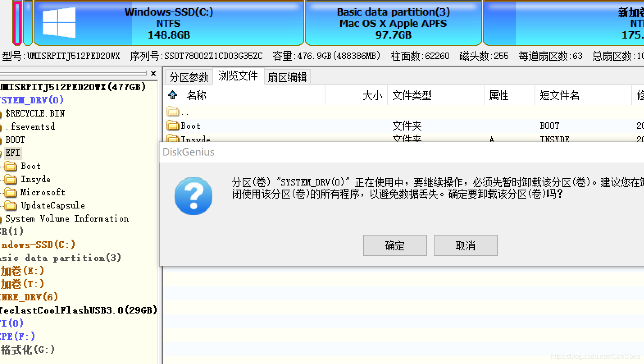This screenshot has width=644, height=364.
Task: Switch to the 分区参数 tab
Action: pos(189,77)
